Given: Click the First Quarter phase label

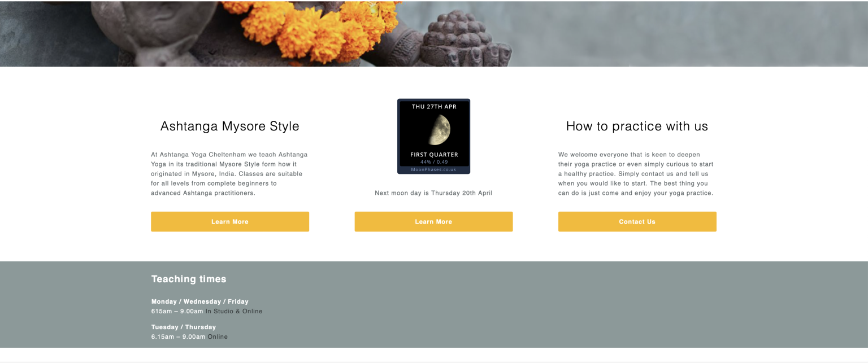Looking at the screenshot, I should 434,155.
